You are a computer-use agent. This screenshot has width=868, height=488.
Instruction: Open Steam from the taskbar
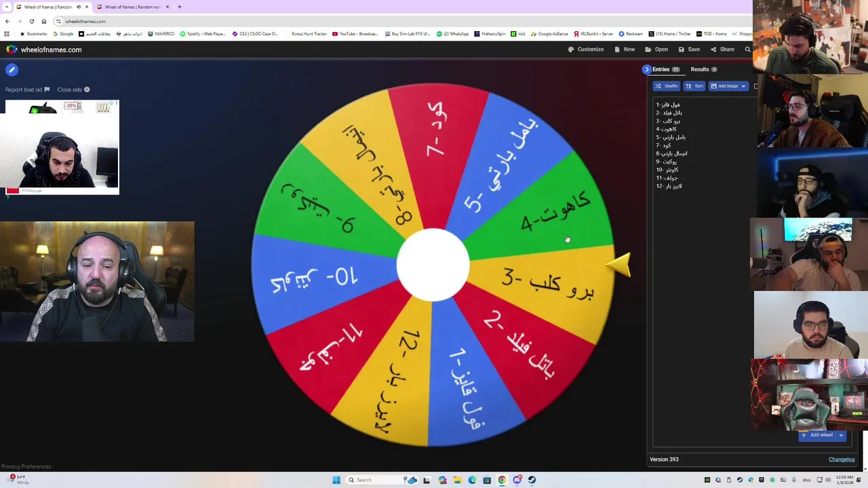(532, 480)
